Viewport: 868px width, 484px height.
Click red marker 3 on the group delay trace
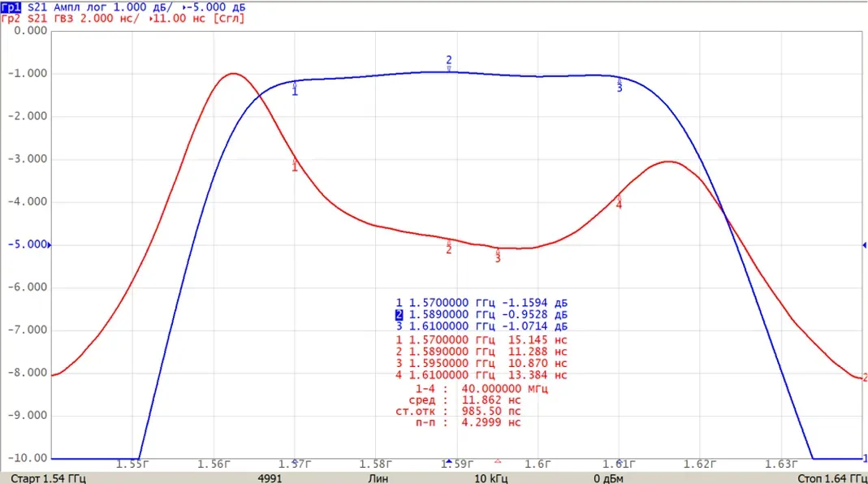coord(498,256)
